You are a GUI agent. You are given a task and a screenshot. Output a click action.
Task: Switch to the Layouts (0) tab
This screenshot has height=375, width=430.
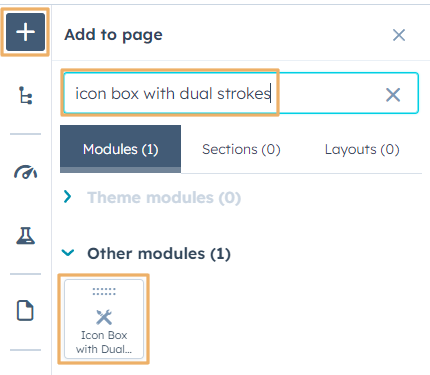pos(362,149)
